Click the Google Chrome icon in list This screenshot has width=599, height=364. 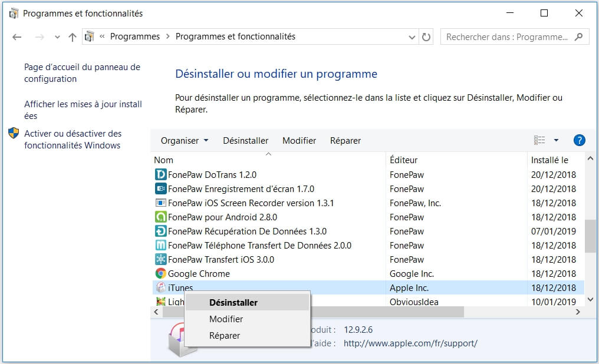[x=161, y=273]
